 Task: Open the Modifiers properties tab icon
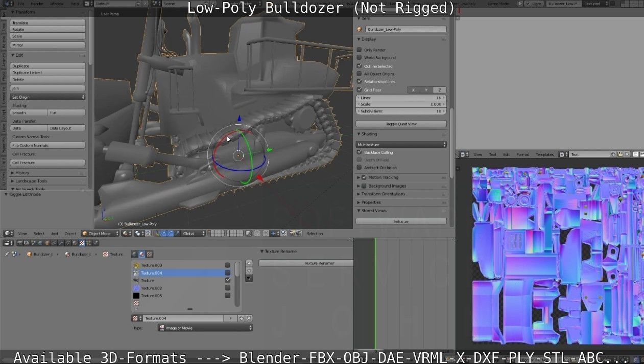(60, 243)
